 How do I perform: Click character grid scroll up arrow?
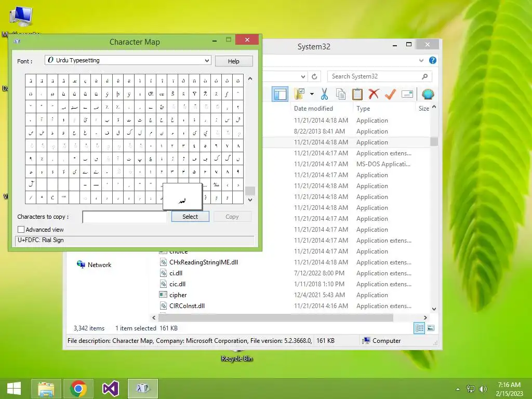point(250,79)
